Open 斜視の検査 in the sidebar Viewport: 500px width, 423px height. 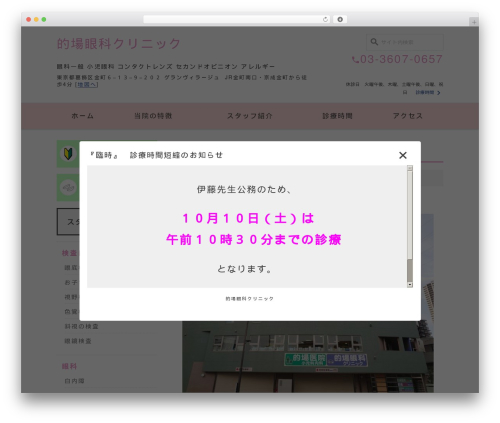click(81, 326)
